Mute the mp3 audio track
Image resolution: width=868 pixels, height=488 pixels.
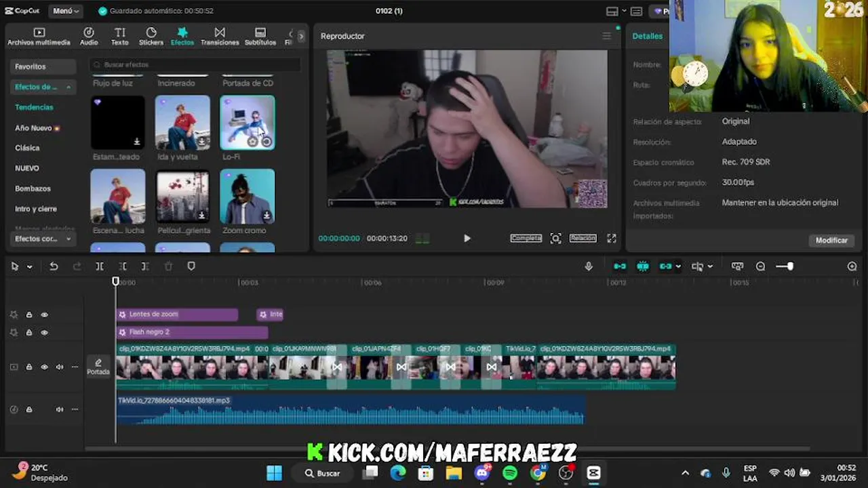60,410
